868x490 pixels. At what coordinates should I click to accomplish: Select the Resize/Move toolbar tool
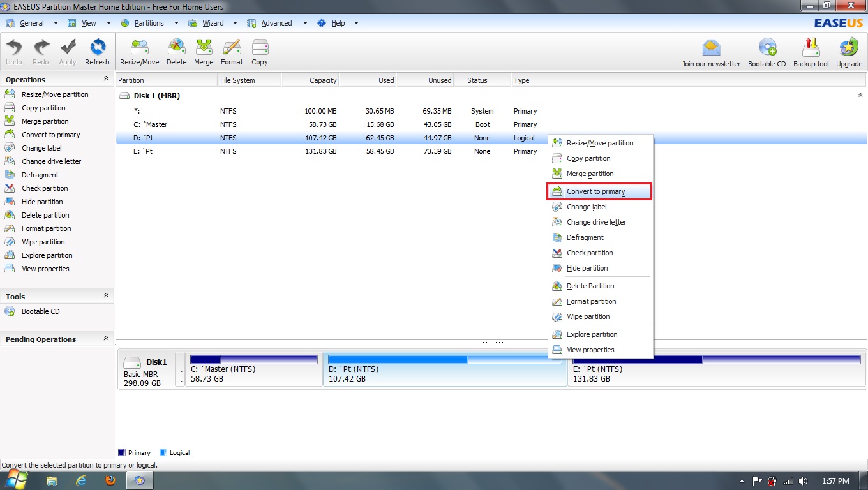(140, 52)
